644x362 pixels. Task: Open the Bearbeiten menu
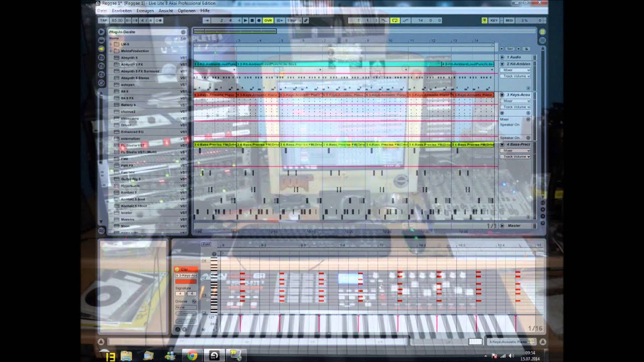[x=121, y=11]
